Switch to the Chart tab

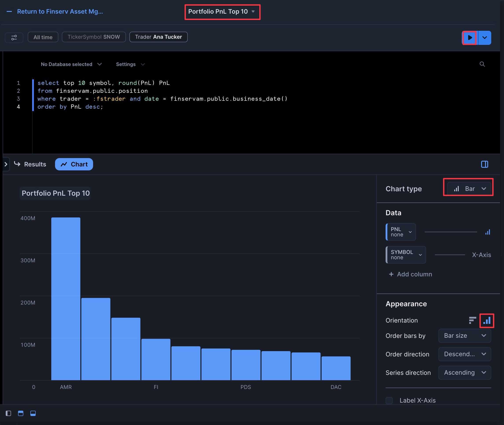[74, 164]
